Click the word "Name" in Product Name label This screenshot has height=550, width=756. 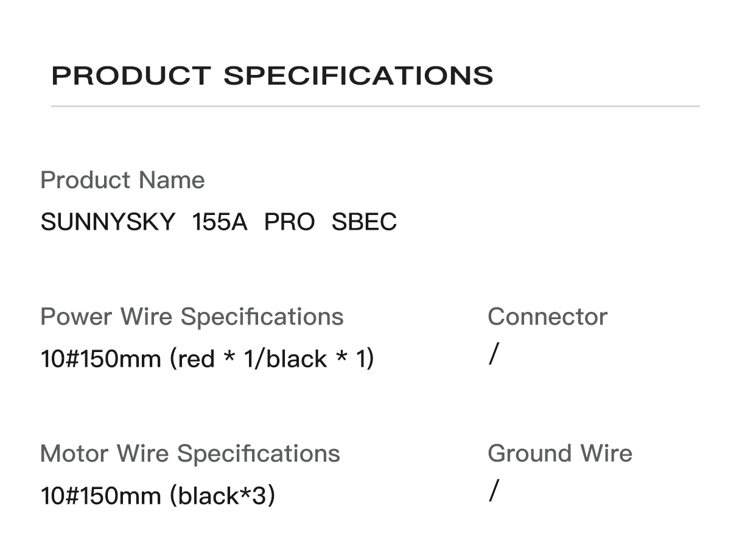tap(172, 180)
